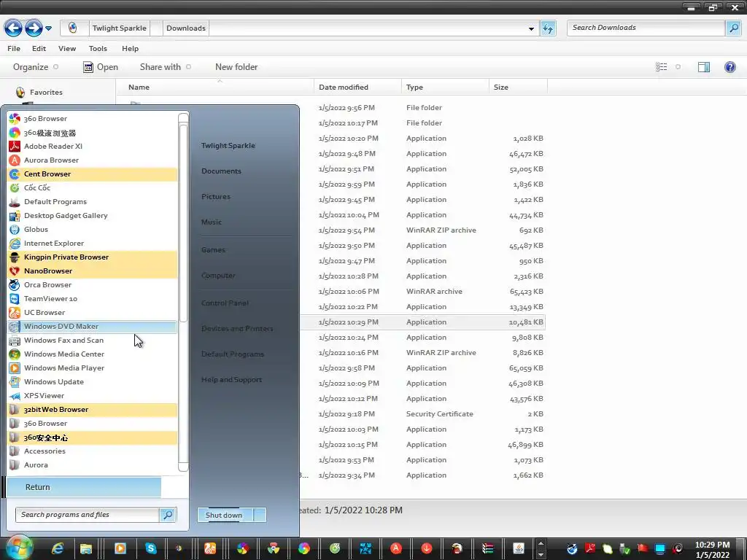Image resolution: width=747 pixels, height=560 pixels.
Task: Launch NanoBrowser
Action: (93, 271)
